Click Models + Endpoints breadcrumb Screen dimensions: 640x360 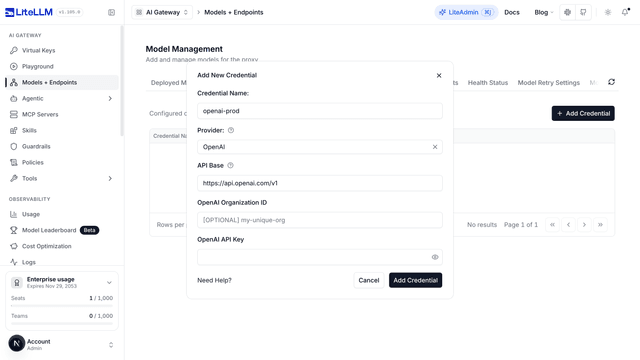234,12
